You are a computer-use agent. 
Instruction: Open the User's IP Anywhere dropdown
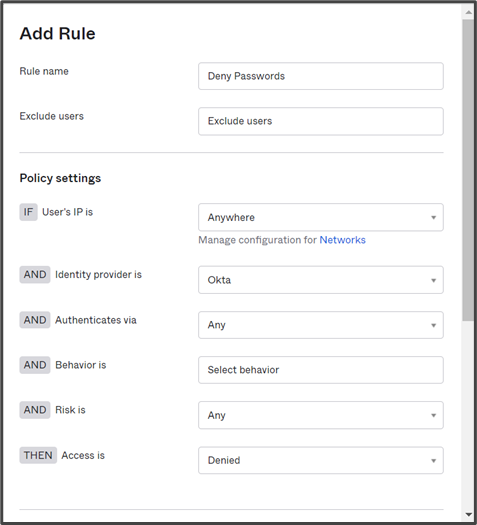point(321,217)
